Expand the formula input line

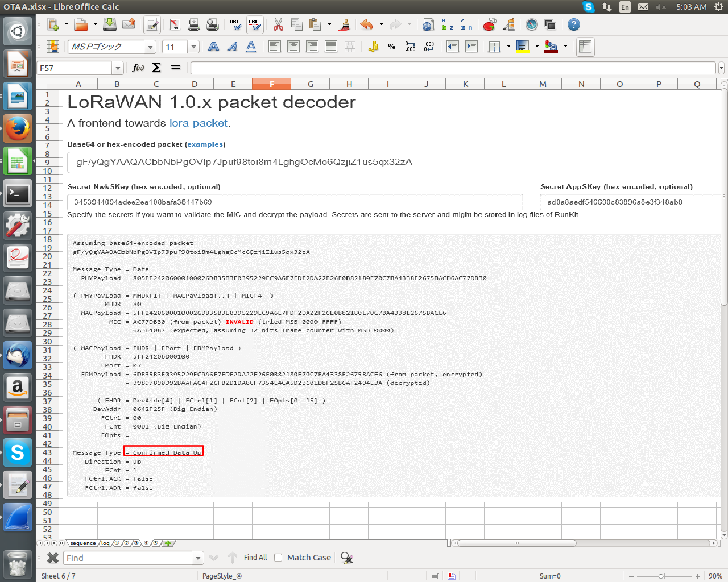pos(721,68)
